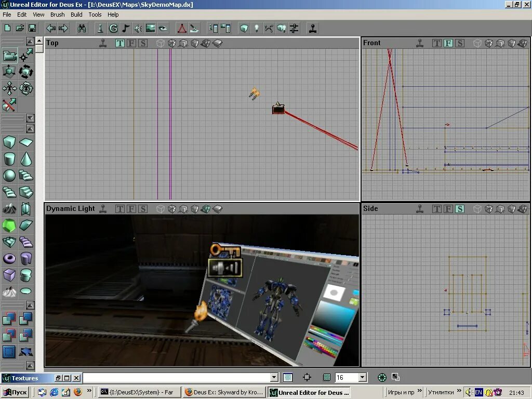Open the Texture Browser icon
Viewport: 532px width, 399px height.
(151, 28)
